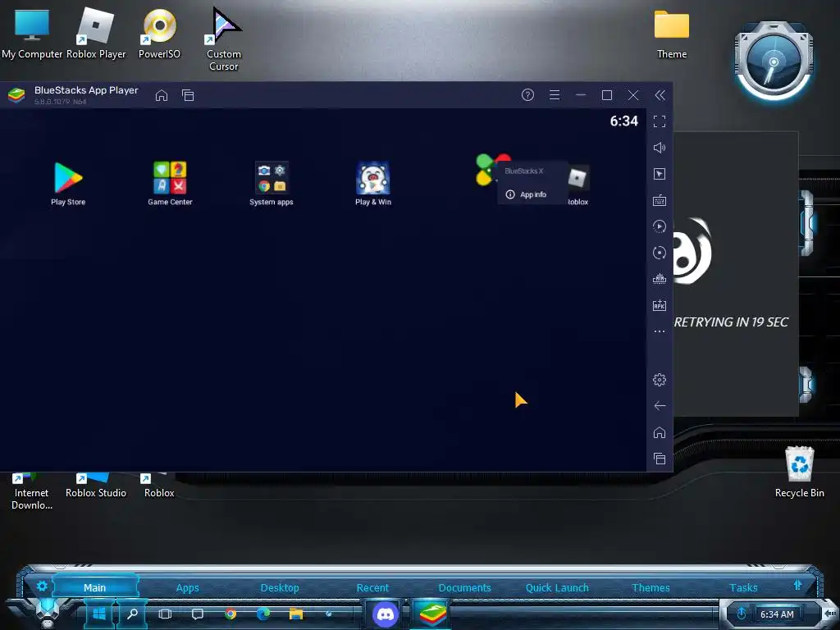
Task: Open taskbar search magnifier
Action: coord(132,614)
